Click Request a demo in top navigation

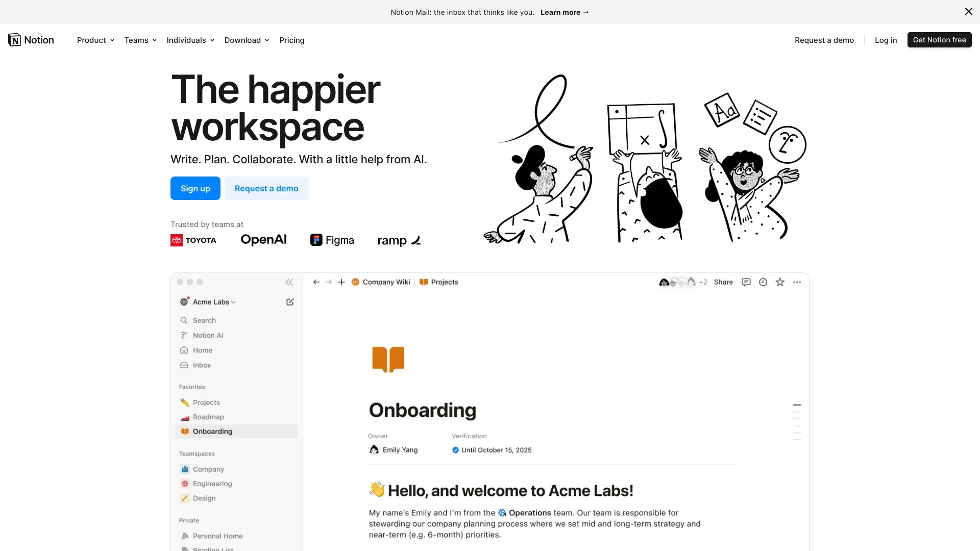click(824, 40)
